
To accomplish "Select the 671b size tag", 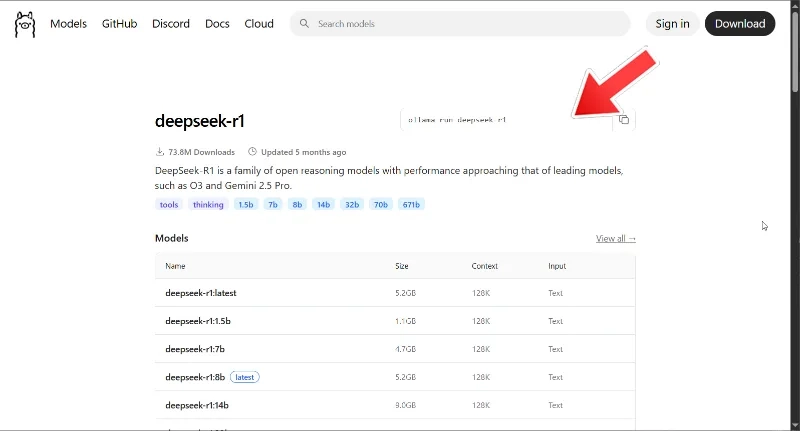I will coord(411,205).
